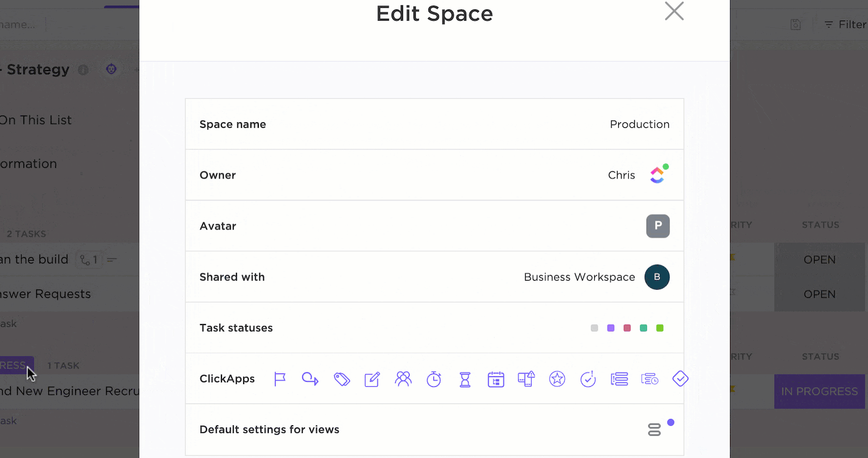Click the star-in-circle ClickApp icon
The width and height of the screenshot is (868, 458).
coord(557,379)
